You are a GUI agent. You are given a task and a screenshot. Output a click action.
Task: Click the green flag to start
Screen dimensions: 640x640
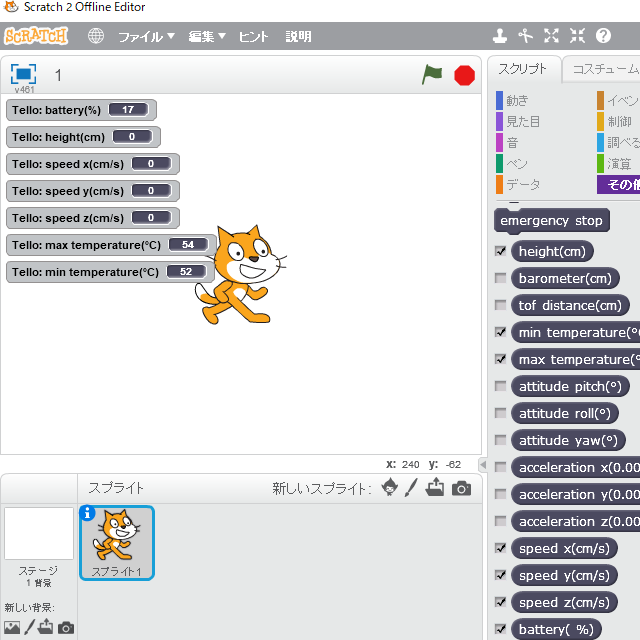(432, 75)
